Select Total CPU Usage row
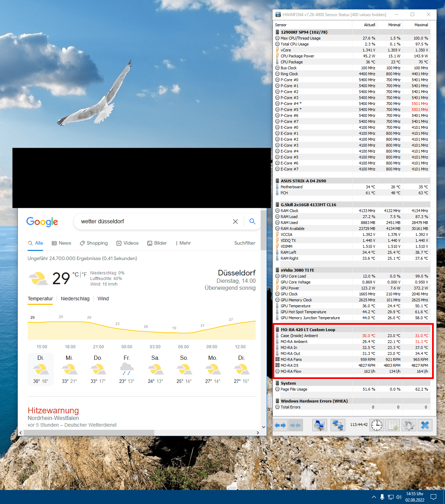This screenshot has height=504, width=445. pyautogui.click(x=352, y=44)
